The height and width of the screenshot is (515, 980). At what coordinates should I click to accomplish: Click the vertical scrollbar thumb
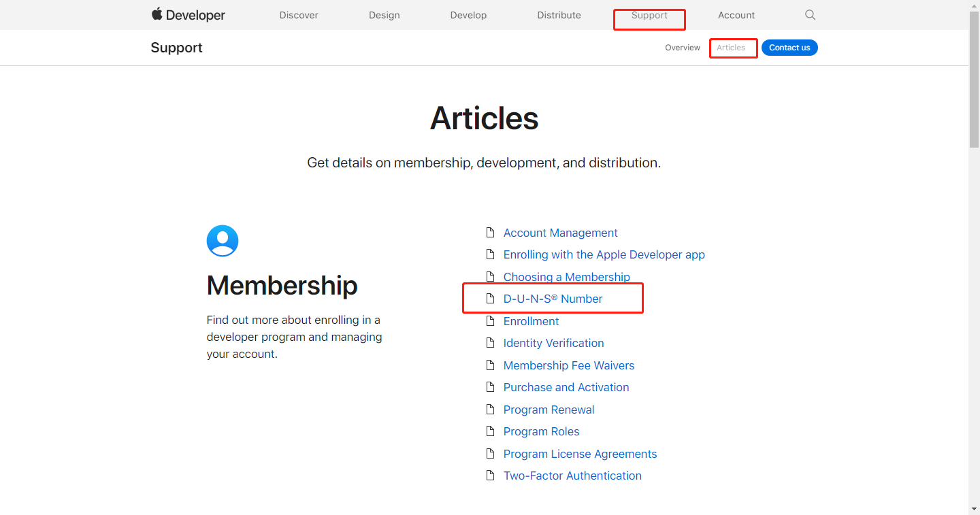tap(974, 78)
